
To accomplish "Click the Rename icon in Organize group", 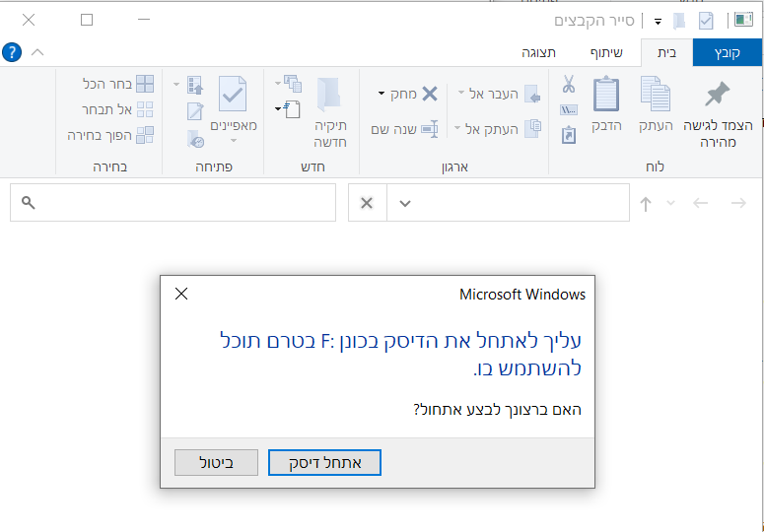I will (x=430, y=128).
